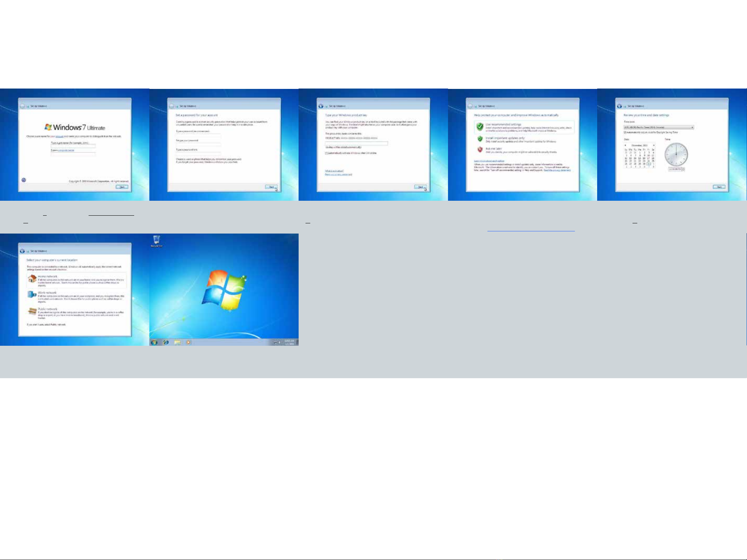Open the Start menu orb

[x=154, y=342]
